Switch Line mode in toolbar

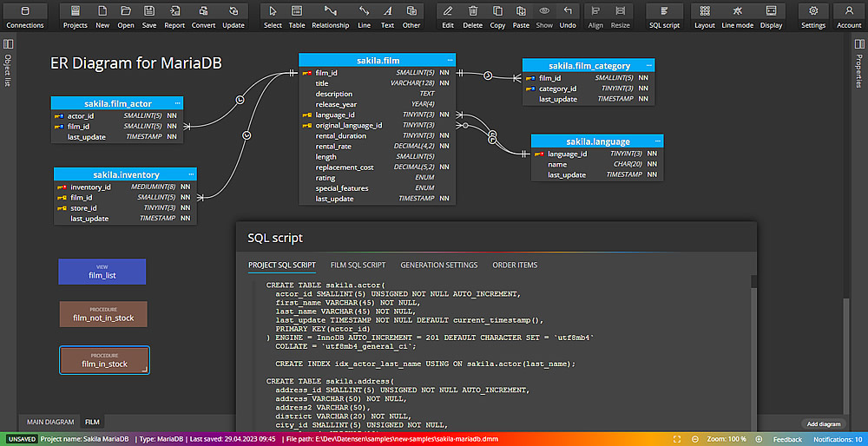(x=737, y=16)
